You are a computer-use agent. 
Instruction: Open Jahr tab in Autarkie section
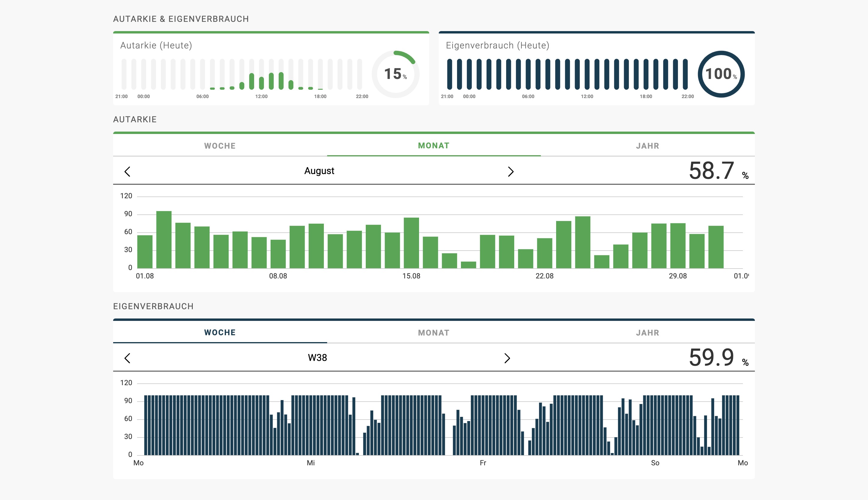click(647, 146)
